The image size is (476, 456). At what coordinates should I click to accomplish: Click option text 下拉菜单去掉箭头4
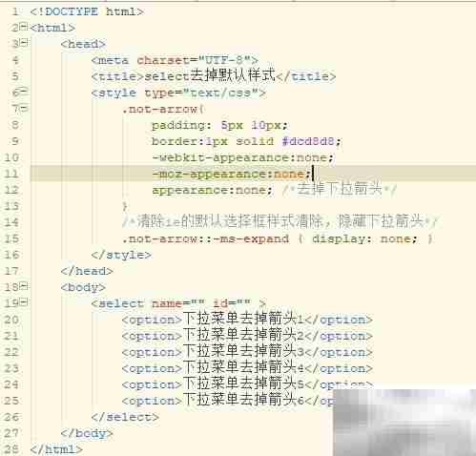coord(243,368)
